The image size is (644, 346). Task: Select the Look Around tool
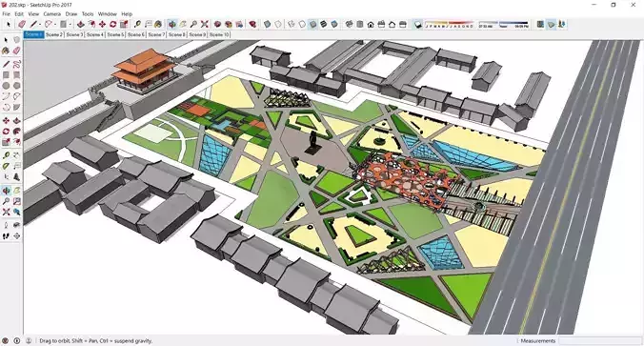[x=16, y=225]
